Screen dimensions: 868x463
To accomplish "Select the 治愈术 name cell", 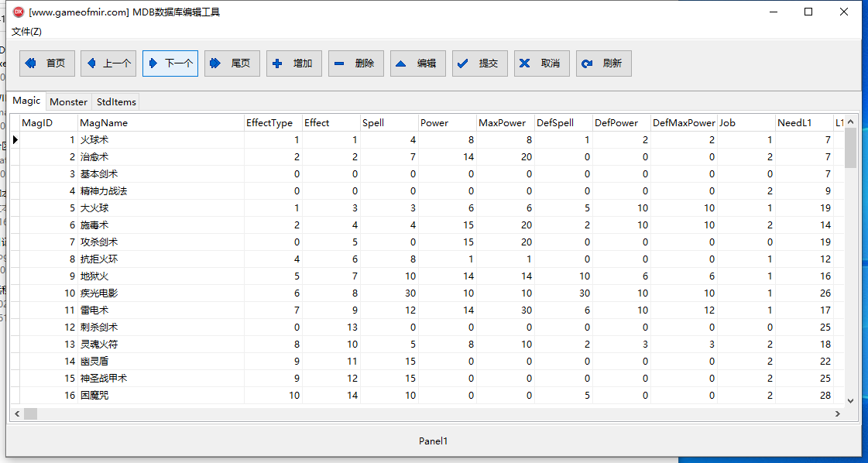I will 161,157.
